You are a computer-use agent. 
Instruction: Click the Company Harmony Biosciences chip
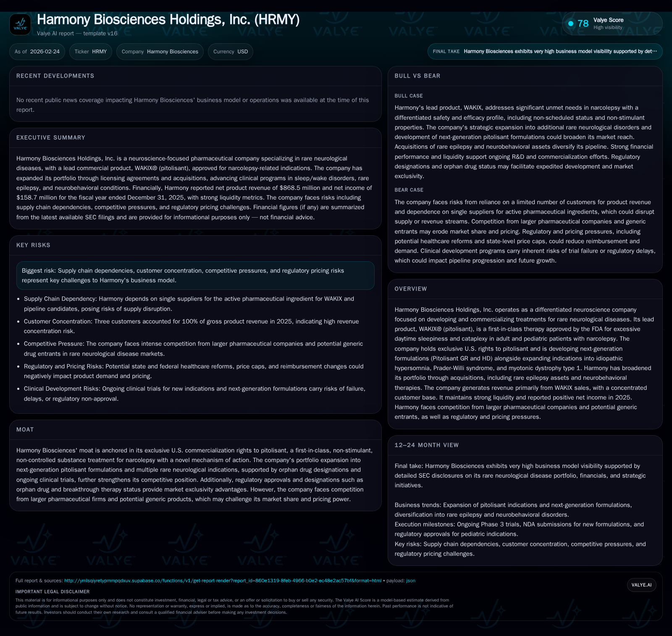pyautogui.click(x=160, y=52)
